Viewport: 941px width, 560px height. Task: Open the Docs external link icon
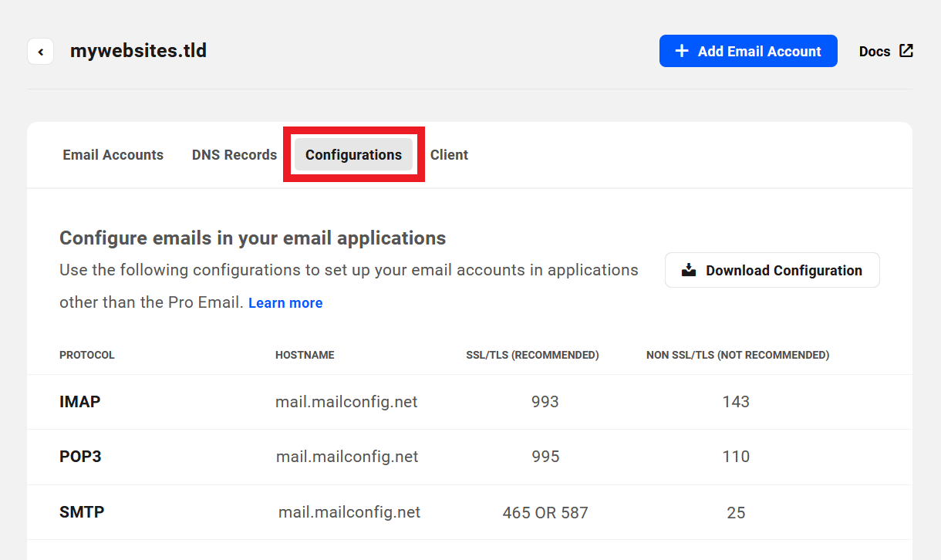[906, 51]
